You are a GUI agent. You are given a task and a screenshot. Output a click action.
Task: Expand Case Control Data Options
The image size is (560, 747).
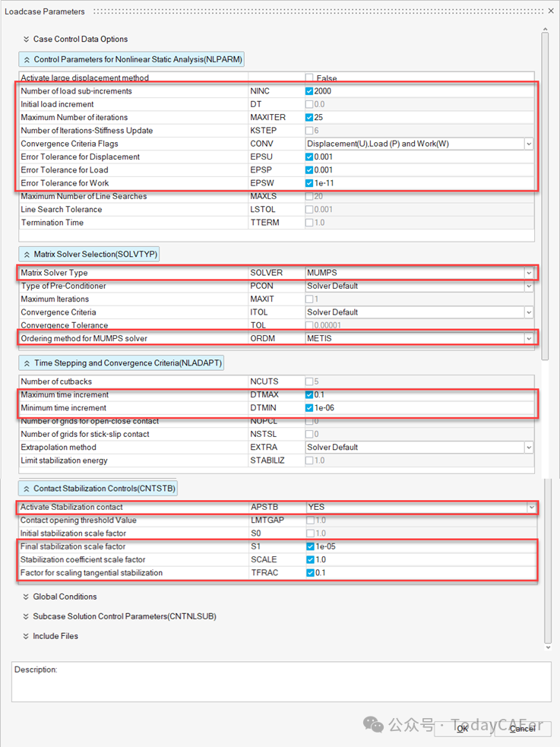tap(75, 39)
